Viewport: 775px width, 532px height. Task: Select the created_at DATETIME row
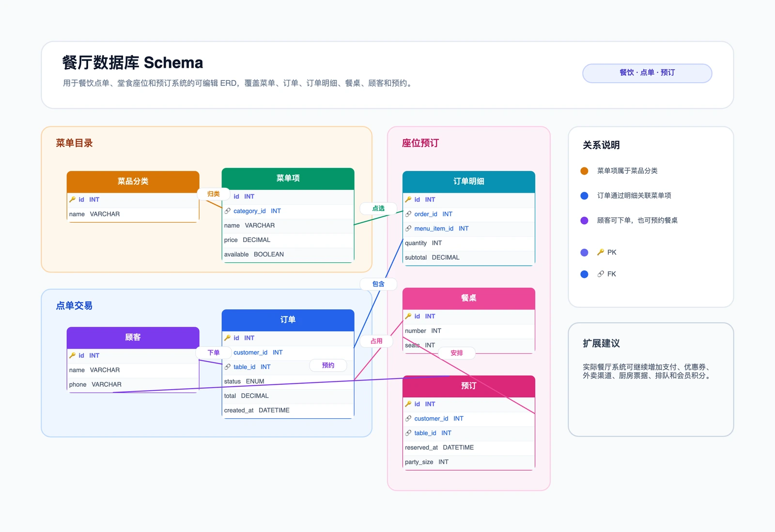(x=288, y=410)
